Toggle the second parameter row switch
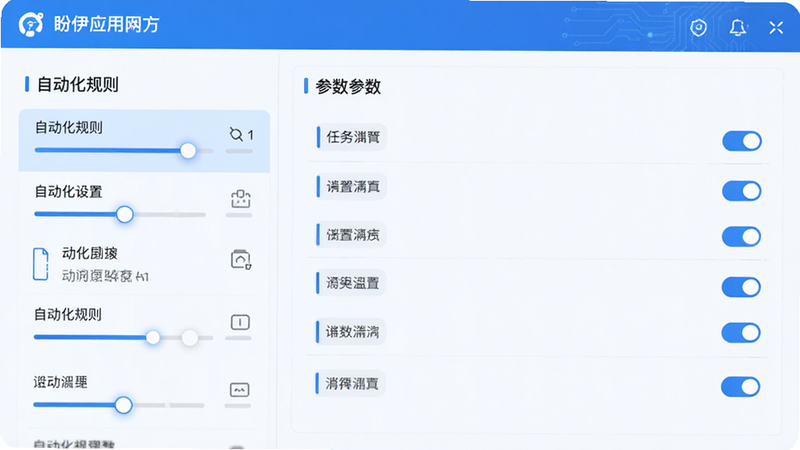The height and width of the screenshot is (450, 800). 741,191
